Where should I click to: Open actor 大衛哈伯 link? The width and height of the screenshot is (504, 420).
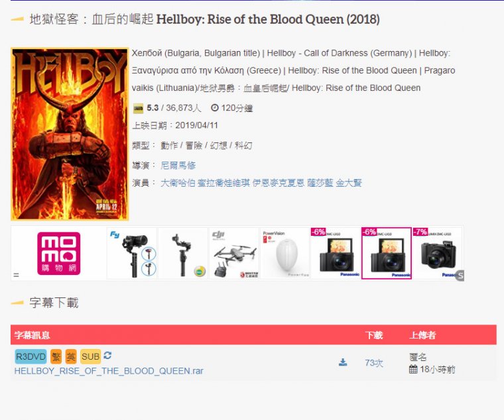coord(178,183)
